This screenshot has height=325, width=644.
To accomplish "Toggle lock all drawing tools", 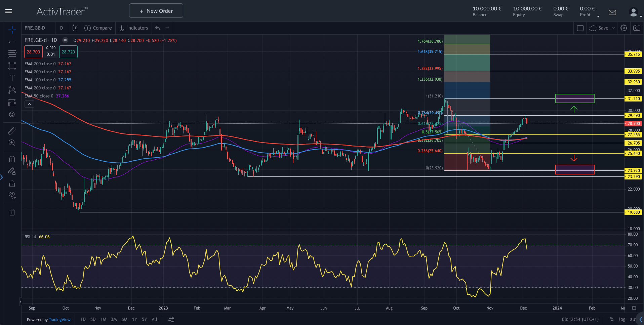I will tap(12, 184).
